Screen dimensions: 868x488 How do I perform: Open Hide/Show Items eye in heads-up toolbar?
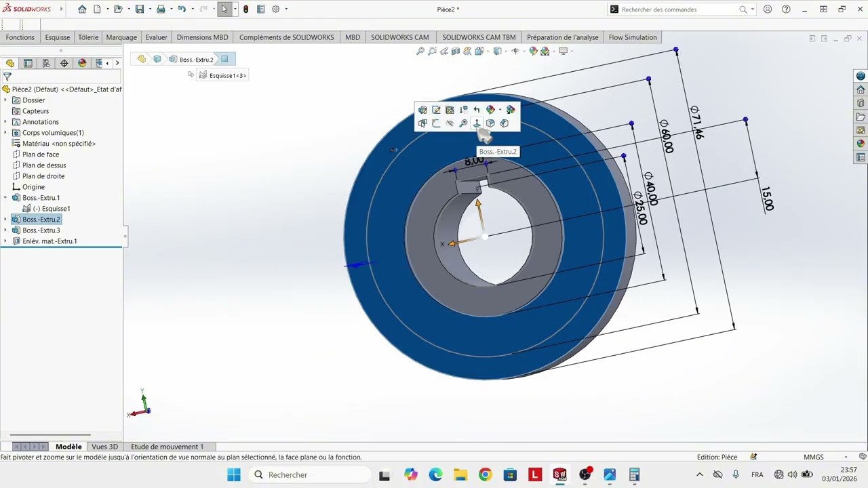point(515,51)
